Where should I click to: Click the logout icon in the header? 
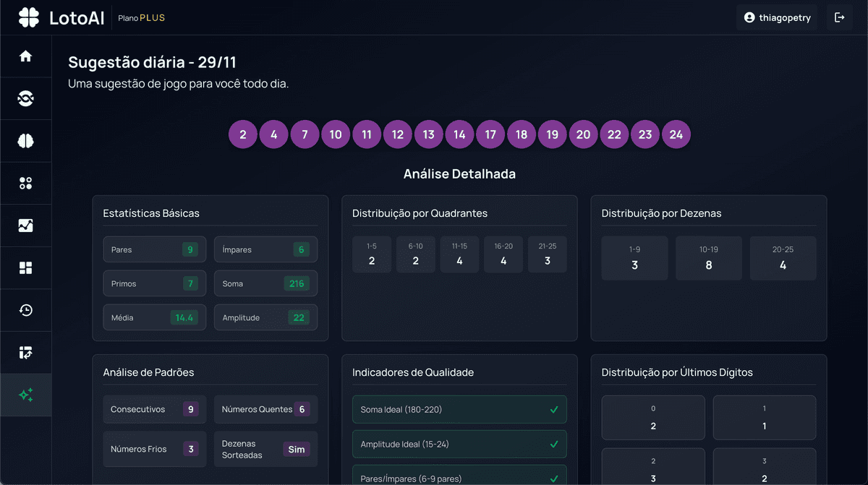click(x=839, y=17)
